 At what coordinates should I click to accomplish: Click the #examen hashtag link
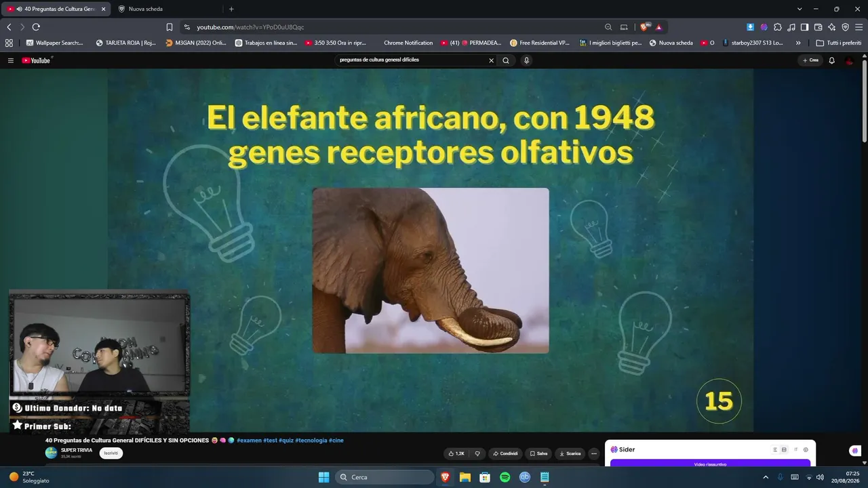click(x=249, y=441)
